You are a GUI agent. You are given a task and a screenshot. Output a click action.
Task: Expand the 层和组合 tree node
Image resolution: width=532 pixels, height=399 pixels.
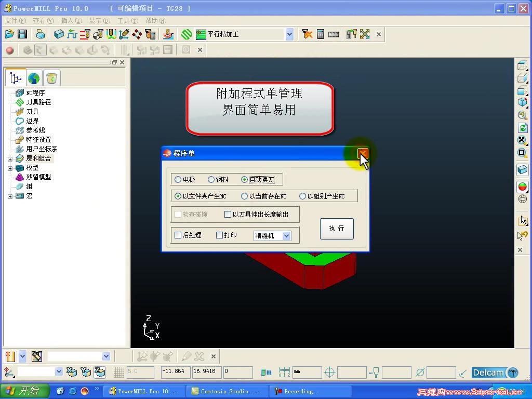tap(10, 159)
